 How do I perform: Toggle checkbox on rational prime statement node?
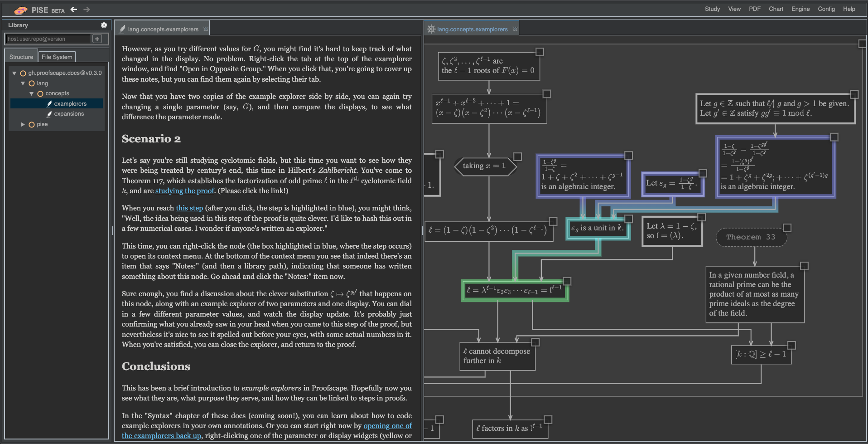point(804,266)
